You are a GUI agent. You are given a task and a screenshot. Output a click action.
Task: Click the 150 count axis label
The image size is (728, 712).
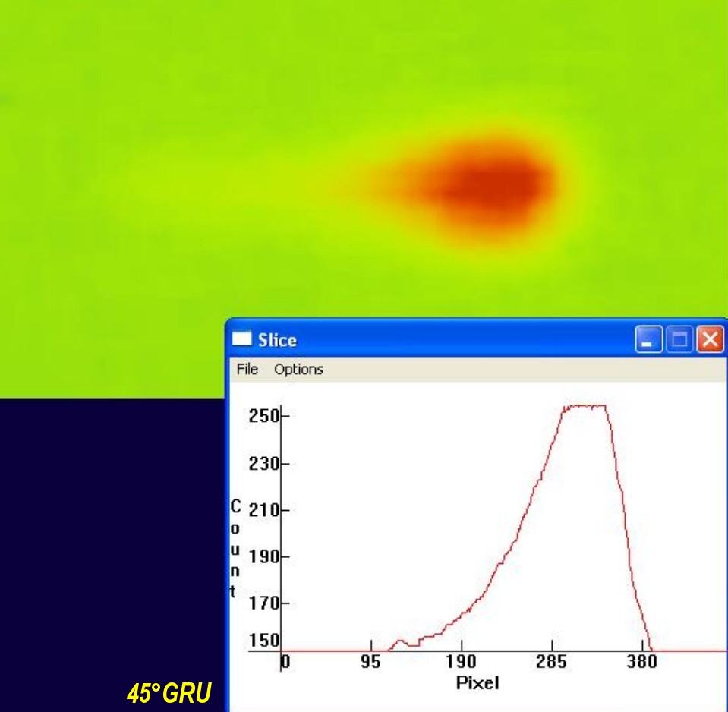(263, 641)
